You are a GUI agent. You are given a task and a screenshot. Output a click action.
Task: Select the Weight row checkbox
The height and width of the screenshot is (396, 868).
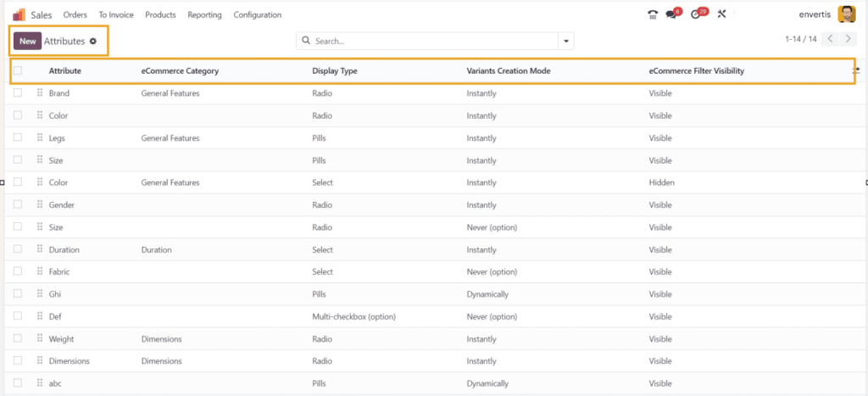click(18, 339)
